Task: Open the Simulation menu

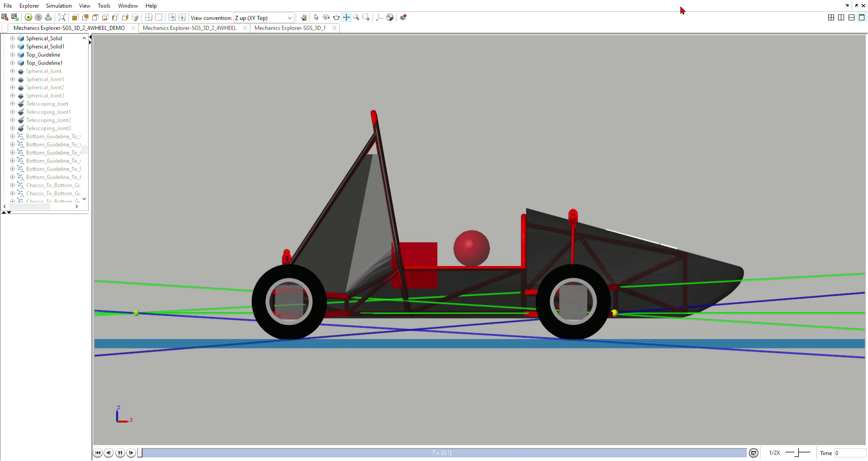Action: click(x=59, y=6)
